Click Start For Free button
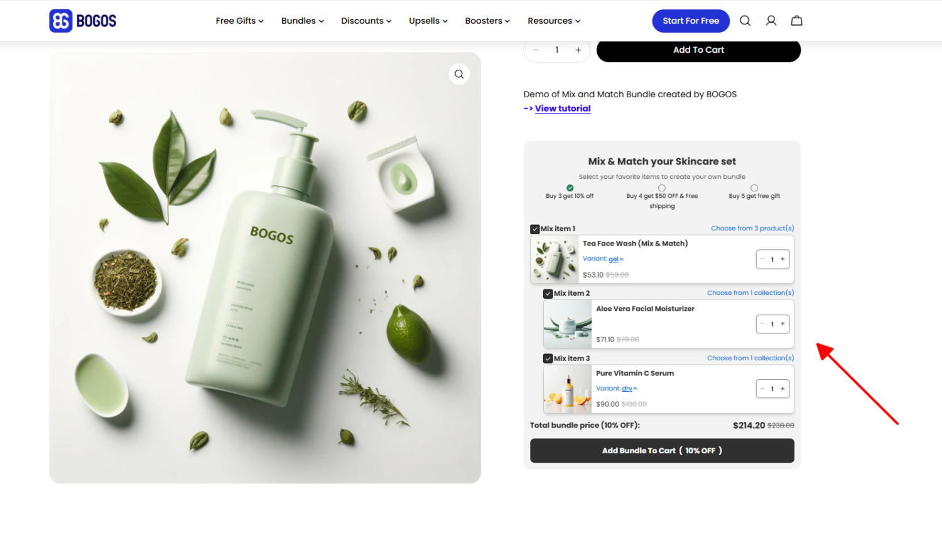The image size is (942, 560). 691,21
